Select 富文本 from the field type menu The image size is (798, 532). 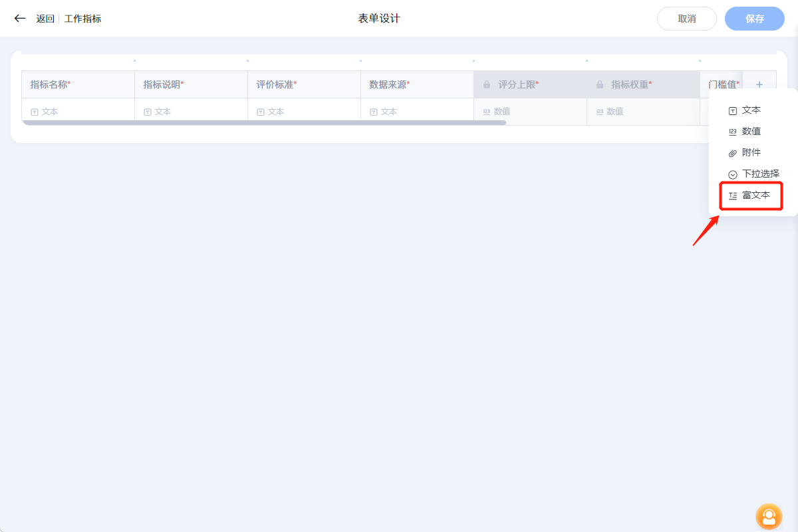pyautogui.click(x=755, y=195)
